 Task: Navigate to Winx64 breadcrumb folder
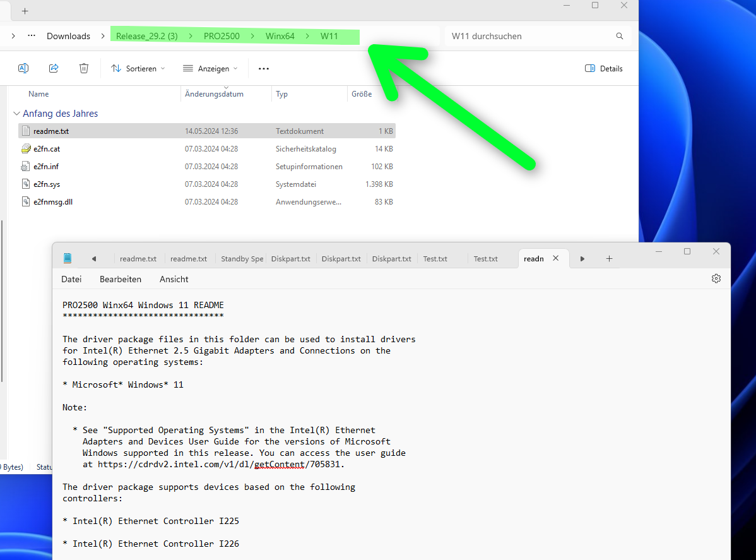(280, 36)
